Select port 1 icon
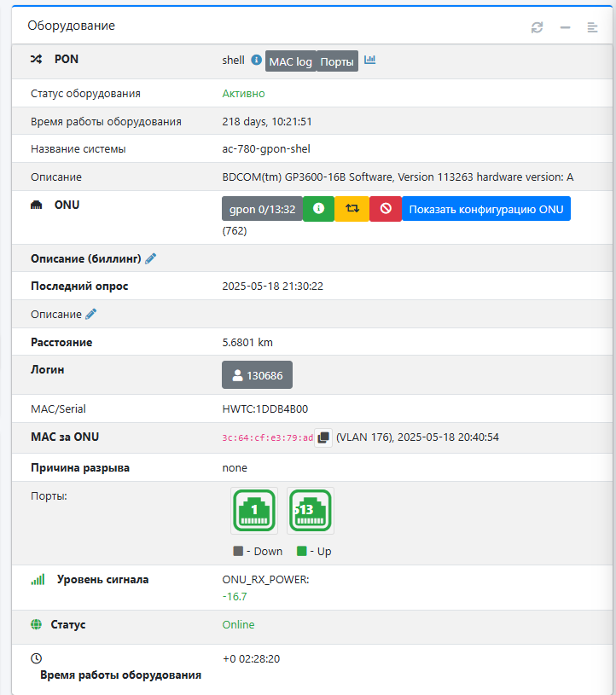616x695 pixels. tap(254, 511)
